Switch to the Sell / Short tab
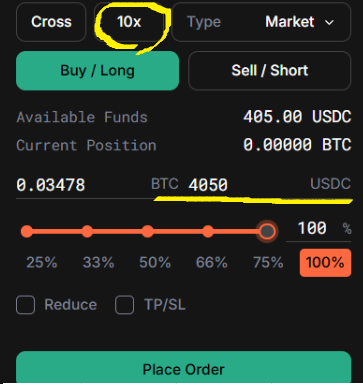The image size is (363, 384). (x=270, y=71)
